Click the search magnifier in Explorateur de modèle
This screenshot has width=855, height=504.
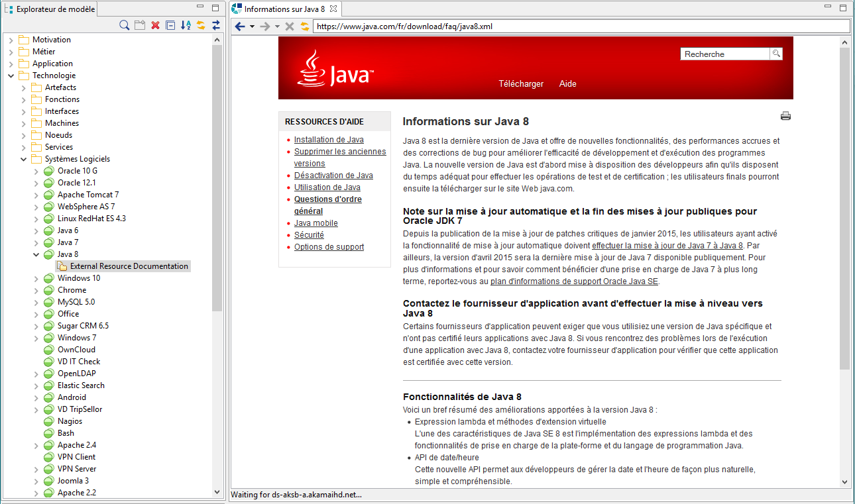124,25
